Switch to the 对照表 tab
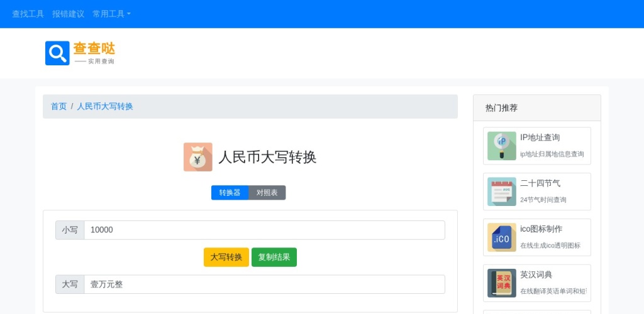 [267, 193]
